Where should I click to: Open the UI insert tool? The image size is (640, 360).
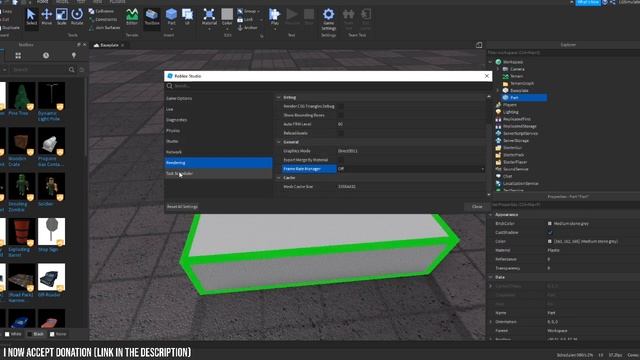click(x=187, y=17)
